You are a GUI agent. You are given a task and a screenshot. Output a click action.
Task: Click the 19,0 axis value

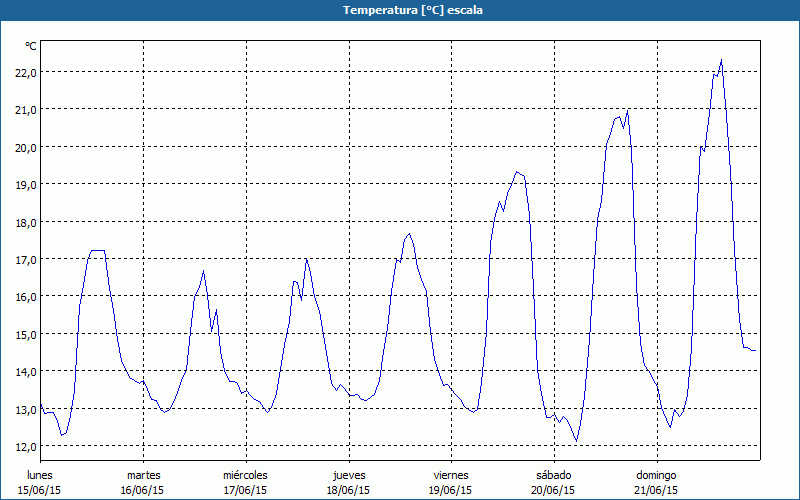coord(26,185)
